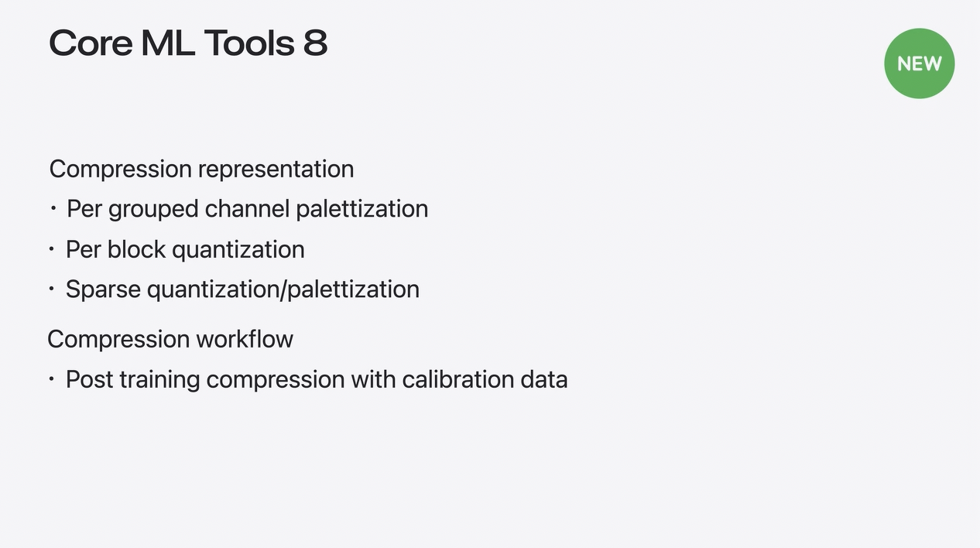Select the Core ML Tools 8 title
This screenshot has width=980, height=548.
click(x=188, y=43)
